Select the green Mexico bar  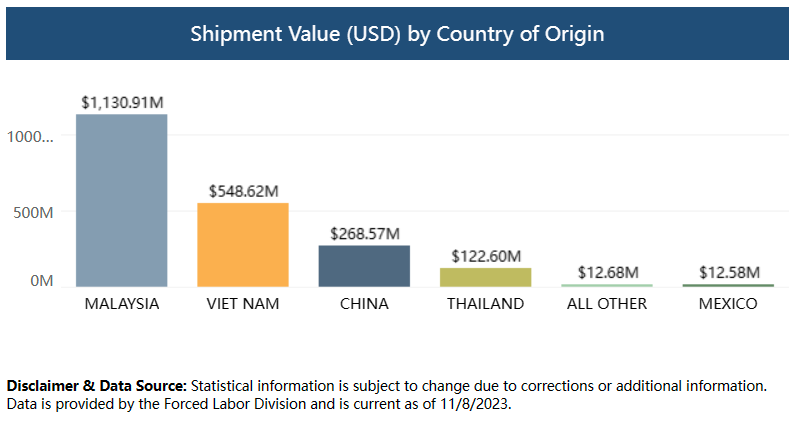click(x=728, y=285)
